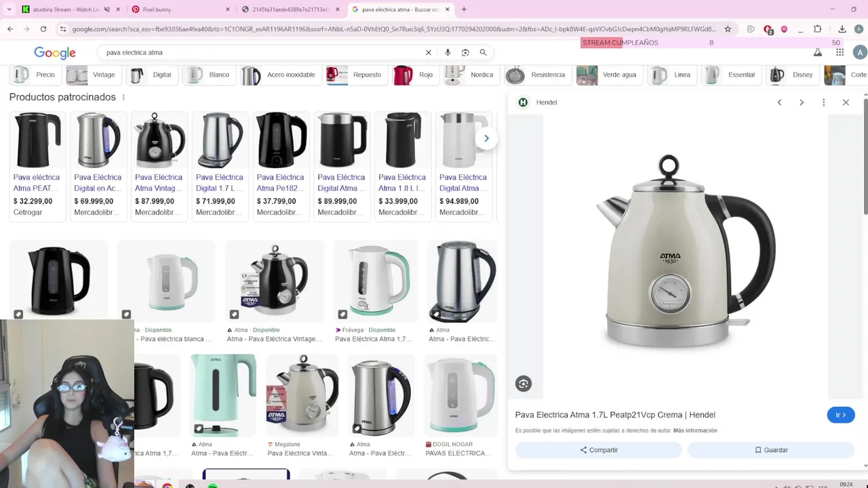
Task: View site information icon in the address bar
Action: tap(63, 29)
